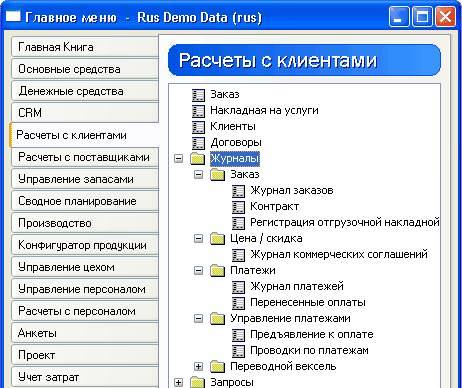This screenshot has width=462, height=388.
Task: Open the Главная Книга module tab
Action: coord(85,47)
